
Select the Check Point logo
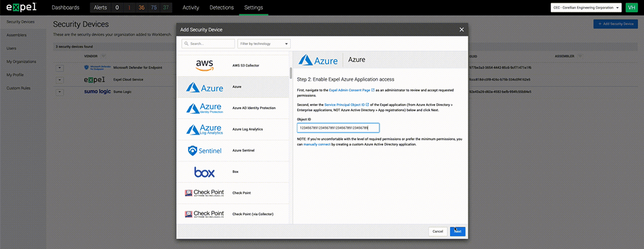pyautogui.click(x=204, y=193)
